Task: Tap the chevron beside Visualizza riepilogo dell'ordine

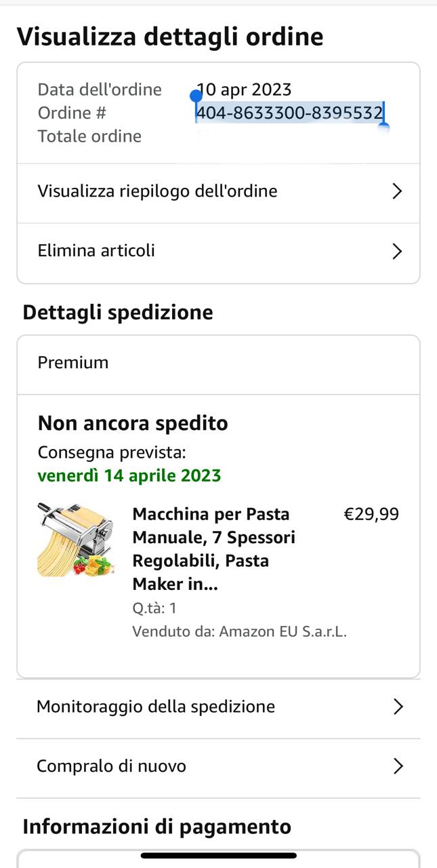Action: pyautogui.click(x=398, y=191)
